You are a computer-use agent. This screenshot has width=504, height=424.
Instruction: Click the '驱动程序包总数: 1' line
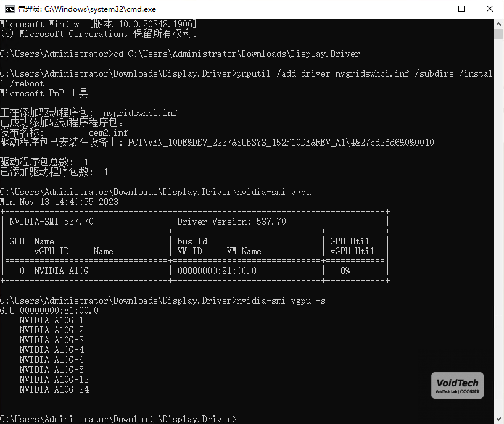click(44, 162)
